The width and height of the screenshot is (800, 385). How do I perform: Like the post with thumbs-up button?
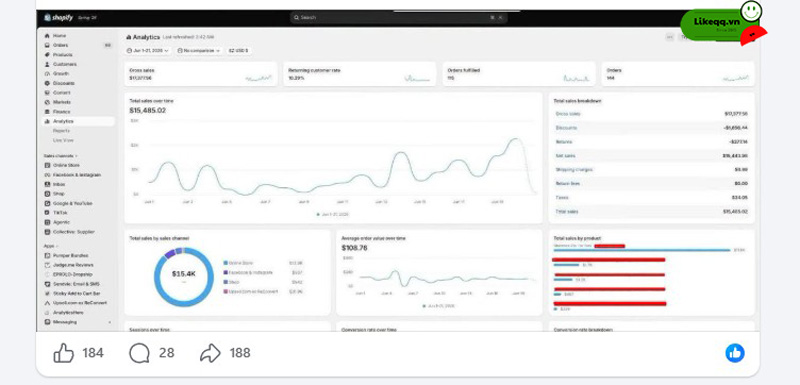[x=64, y=353]
